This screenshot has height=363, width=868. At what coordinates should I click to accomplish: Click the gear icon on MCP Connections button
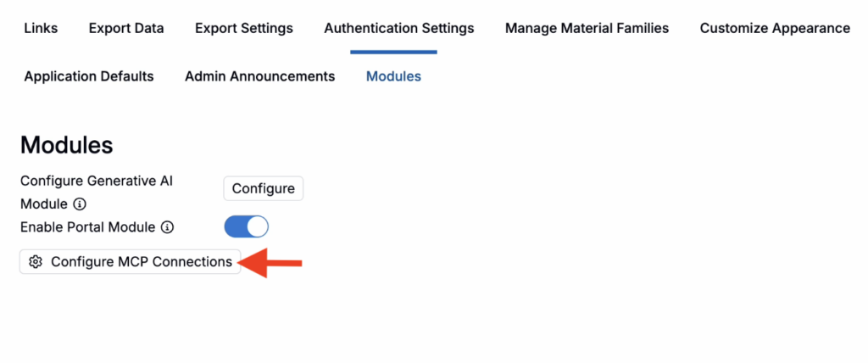click(x=36, y=261)
